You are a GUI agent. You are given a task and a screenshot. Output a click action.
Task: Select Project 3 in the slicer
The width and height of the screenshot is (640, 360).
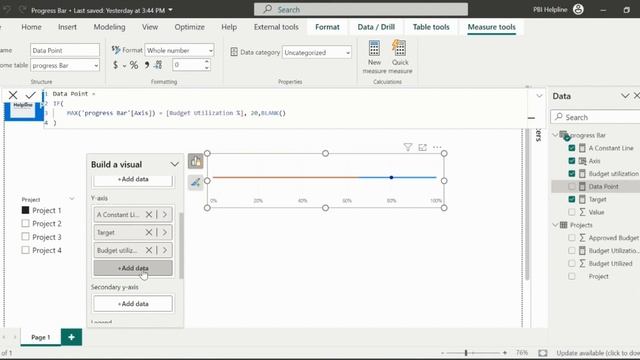tap(25, 237)
